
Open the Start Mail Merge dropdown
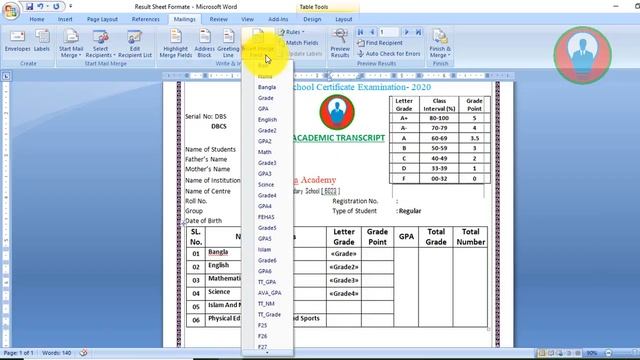(71, 44)
